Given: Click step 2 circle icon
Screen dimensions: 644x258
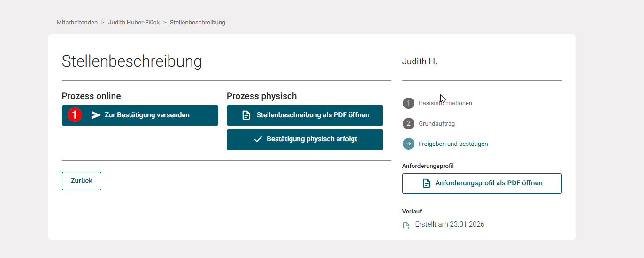Looking at the screenshot, I should coord(408,124).
